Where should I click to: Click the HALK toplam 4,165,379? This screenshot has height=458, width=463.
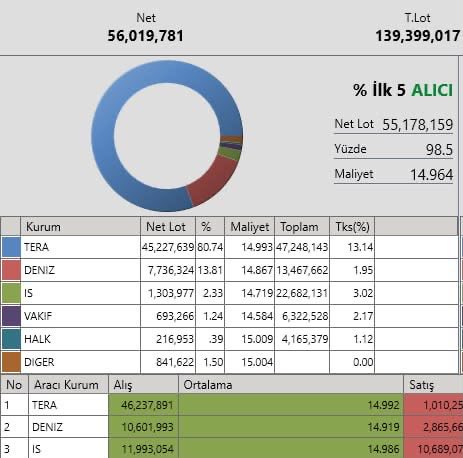point(305,339)
